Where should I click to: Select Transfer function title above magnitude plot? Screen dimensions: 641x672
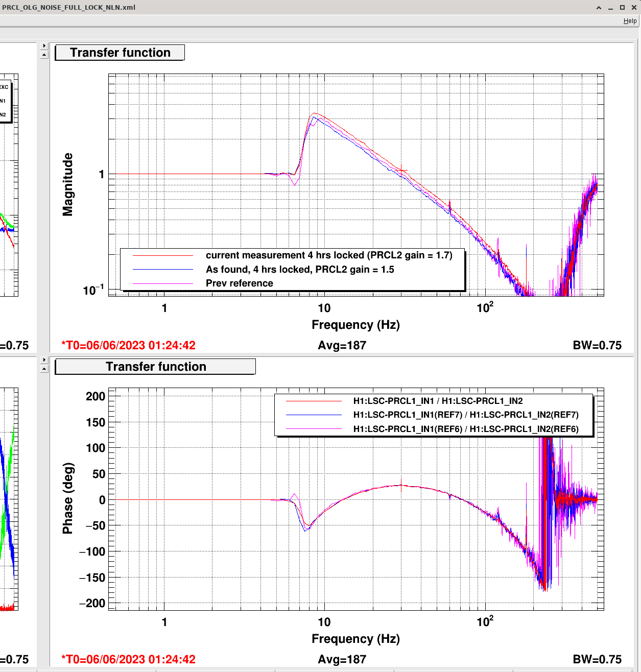(120, 53)
